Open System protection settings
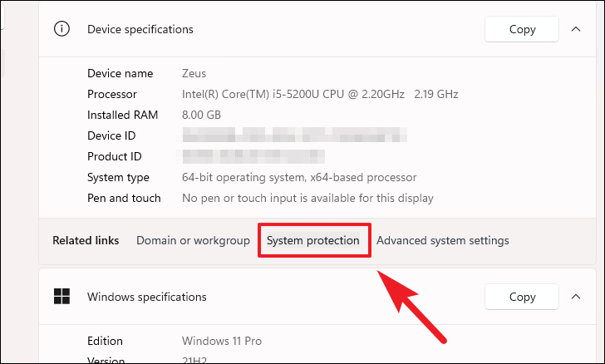605x364 pixels. [x=312, y=240]
